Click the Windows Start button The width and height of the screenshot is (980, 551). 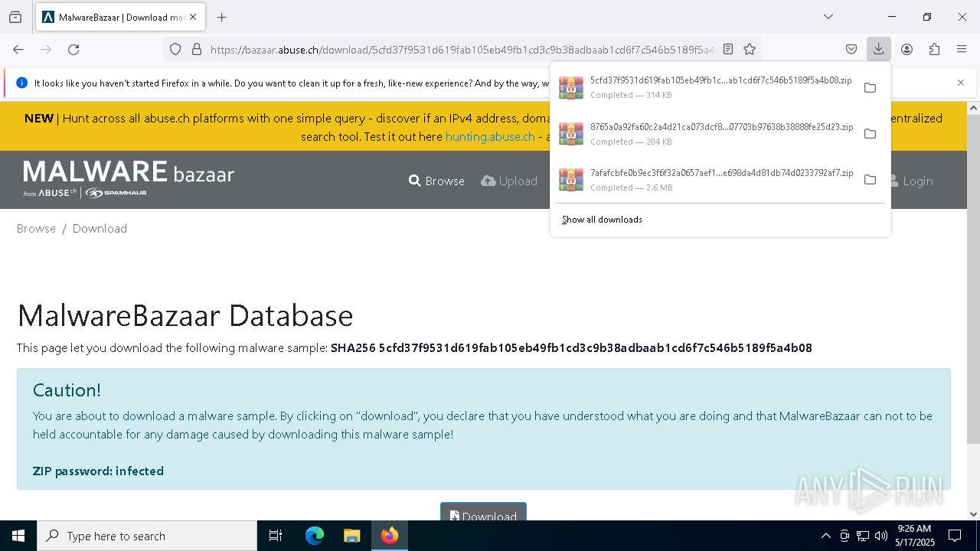[18, 536]
